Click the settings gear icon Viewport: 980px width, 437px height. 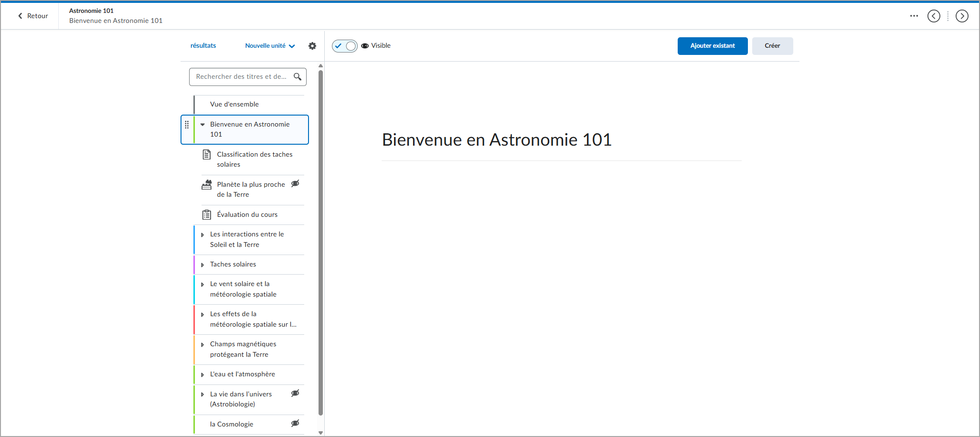pyautogui.click(x=312, y=46)
